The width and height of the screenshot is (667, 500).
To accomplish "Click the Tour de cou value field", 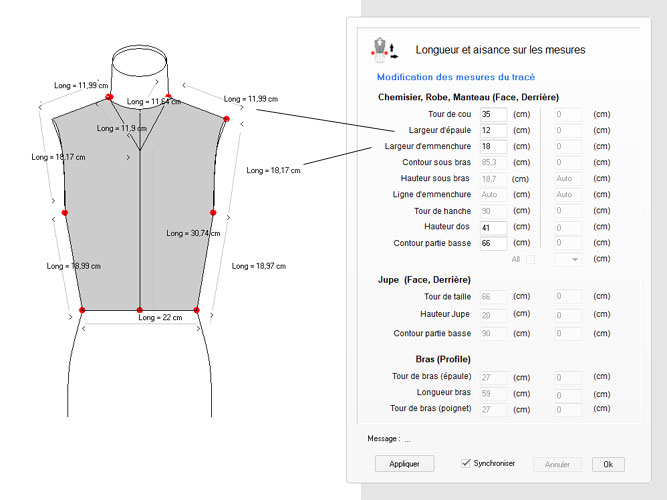I will tap(492, 115).
